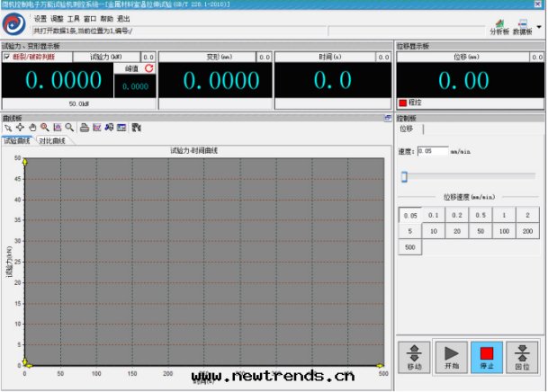Click the 速度 speed input field
548x392 pixels.
click(433, 151)
